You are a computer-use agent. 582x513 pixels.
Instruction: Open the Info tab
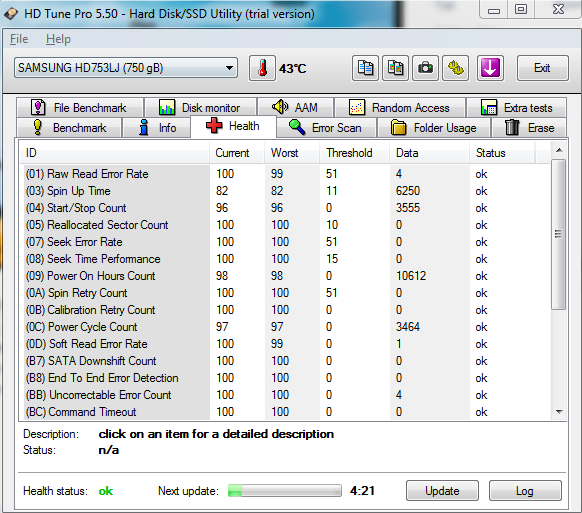click(x=156, y=128)
